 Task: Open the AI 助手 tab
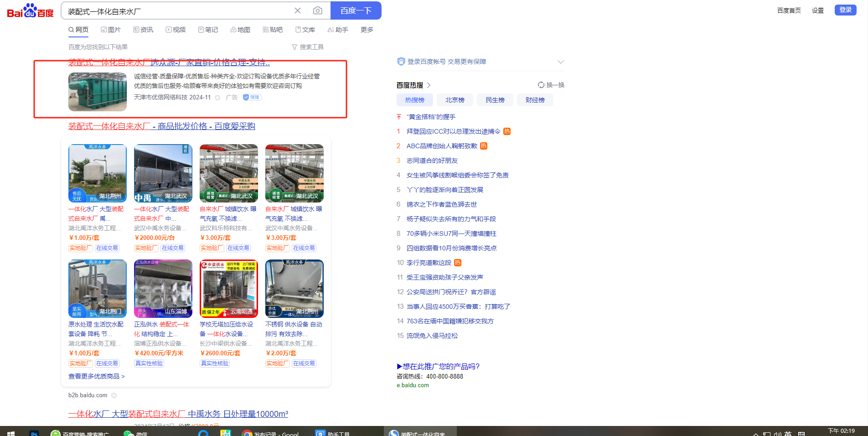[x=338, y=30]
